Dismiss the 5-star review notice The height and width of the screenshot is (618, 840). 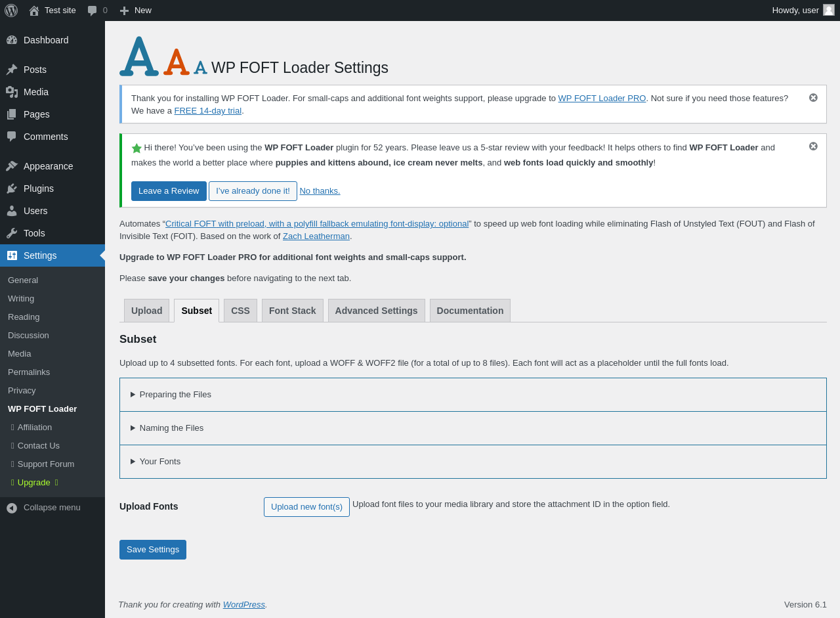click(813, 146)
